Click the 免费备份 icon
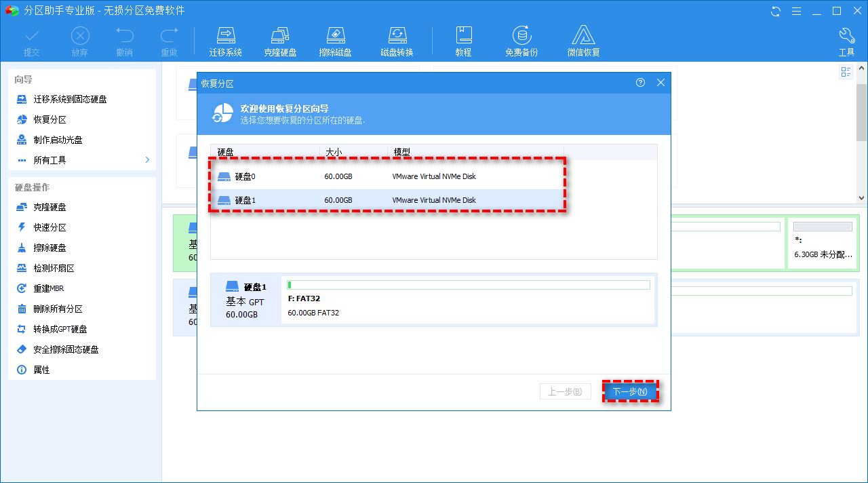Image resolution: width=868 pixels, height=483 pixels. click(521, 39)
